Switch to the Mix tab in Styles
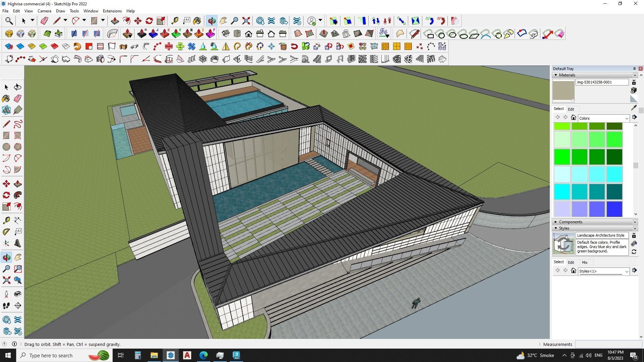The height and width of the screenshot is (362, 644). (x=585, y=262)
